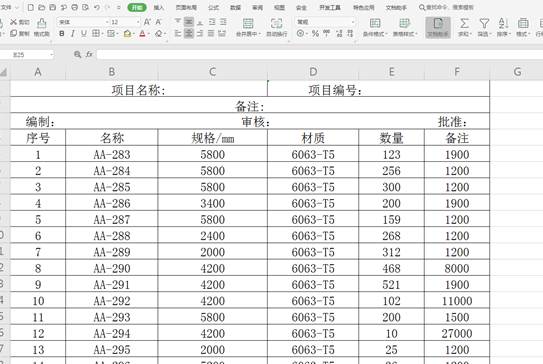Toggle Underline formatting
The height and width of the screenshot is (364, 543).
click(x=83, y=34)
